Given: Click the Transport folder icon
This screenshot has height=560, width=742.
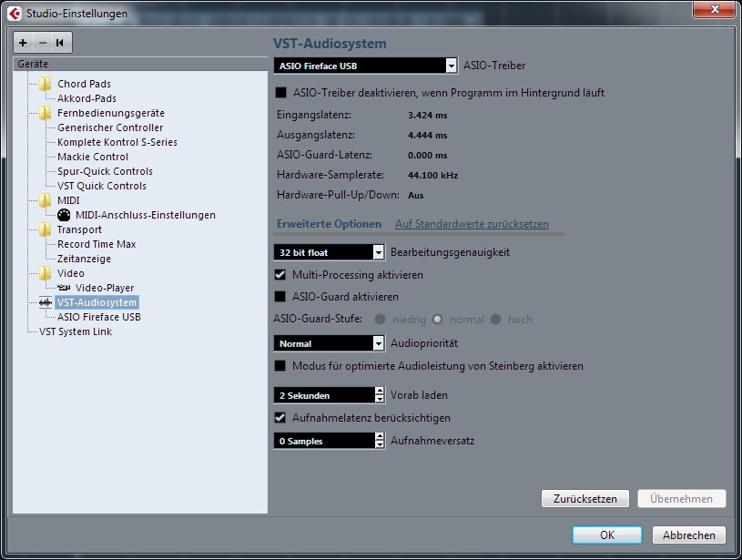Looking at the screenshot, I should pyautogui.click(x=45, y=229).
